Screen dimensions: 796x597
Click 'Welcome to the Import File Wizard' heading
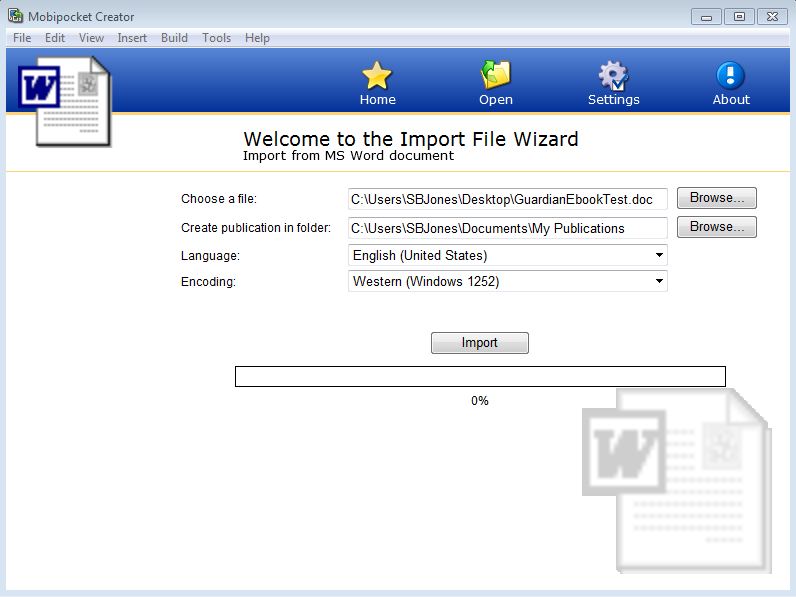tap(411, 139)
